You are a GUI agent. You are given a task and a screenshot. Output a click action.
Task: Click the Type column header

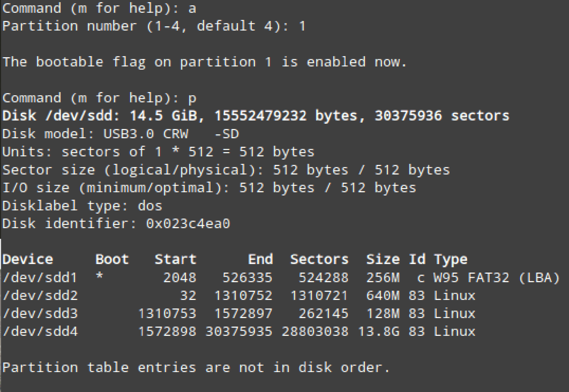coord(451,259)
